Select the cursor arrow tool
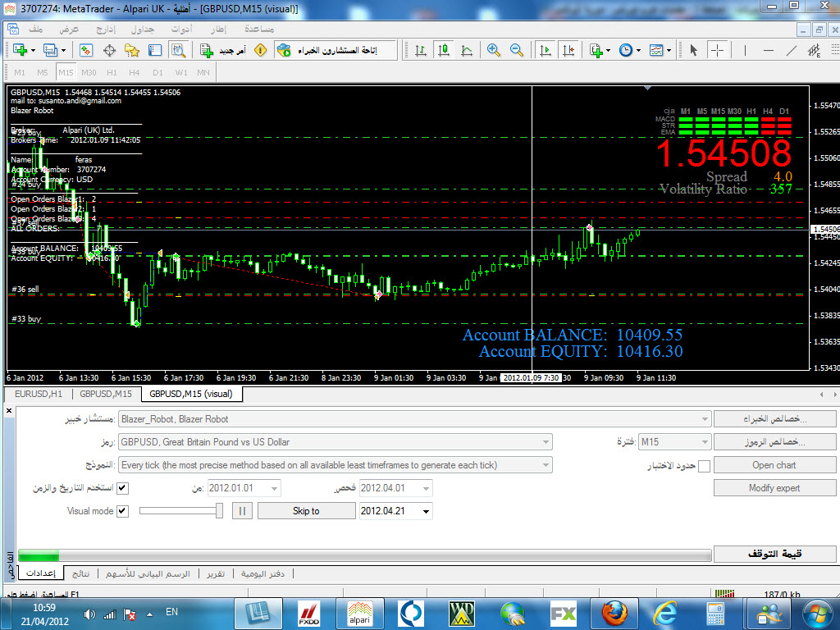 pyautogui.click(x=694, y=50)
